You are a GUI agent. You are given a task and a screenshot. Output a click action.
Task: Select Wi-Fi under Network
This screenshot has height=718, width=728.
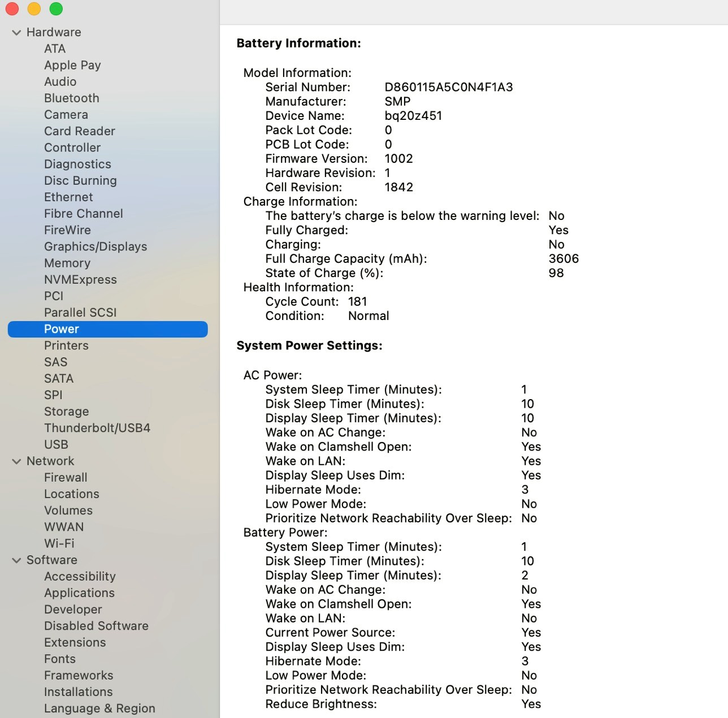coord(59,543)
